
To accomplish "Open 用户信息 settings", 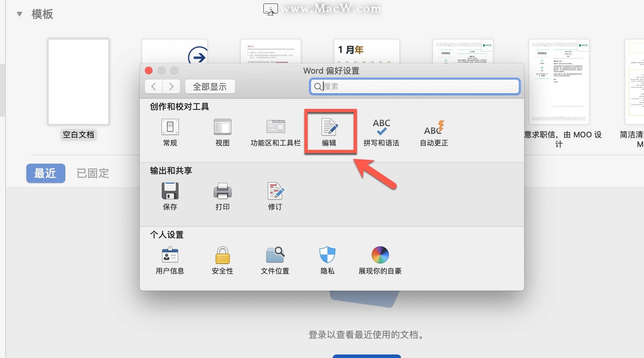I will pos(170,260).
